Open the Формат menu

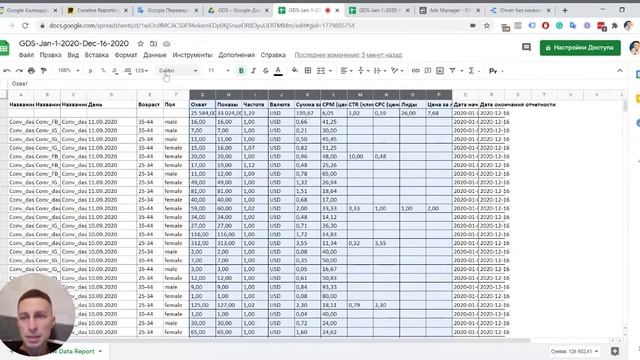tap(126, 55)
